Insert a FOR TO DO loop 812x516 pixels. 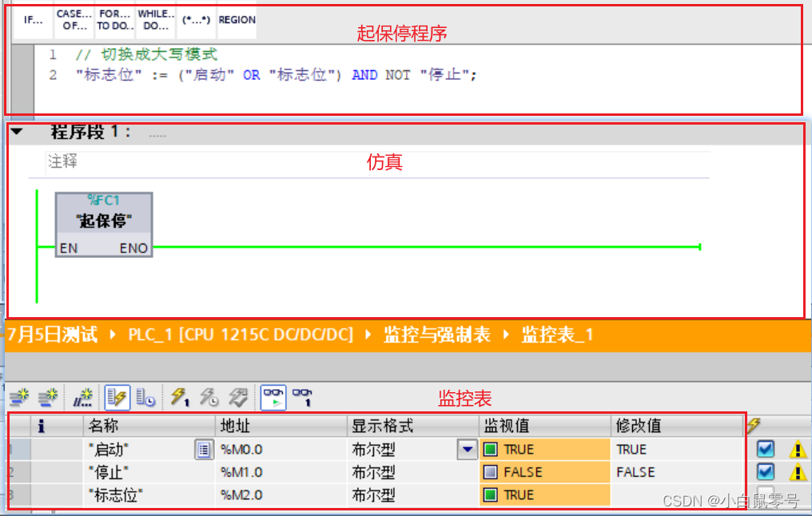click(x=114, y=21)
